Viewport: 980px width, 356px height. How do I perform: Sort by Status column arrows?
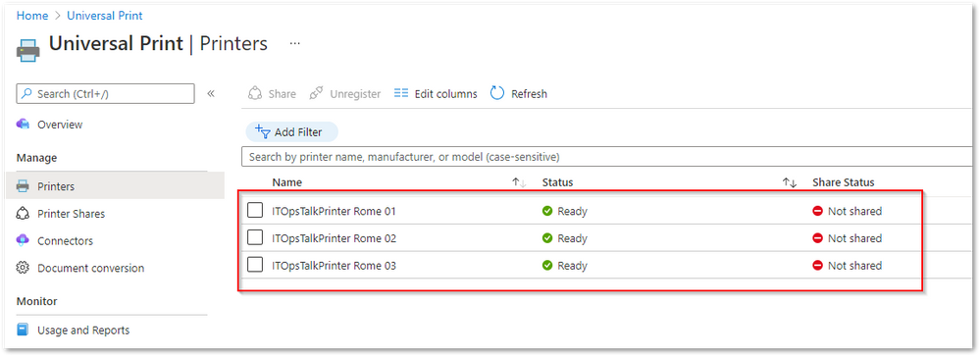(790, 182)
